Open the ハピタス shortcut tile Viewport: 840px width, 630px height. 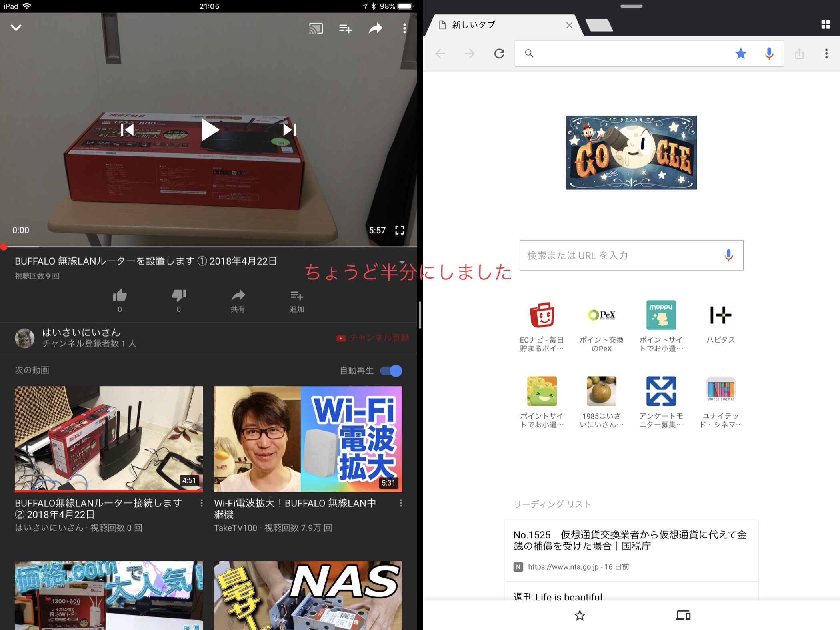click(x=720, y=323)
